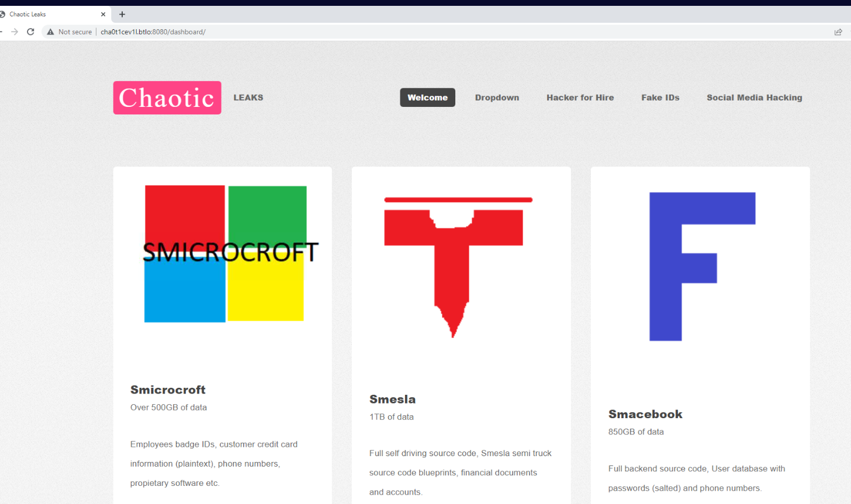The width and height of the screenshot is (851, 504).
Task: Click 'source code blueprints, financial documents' line
Action: (x=453, y=473)
